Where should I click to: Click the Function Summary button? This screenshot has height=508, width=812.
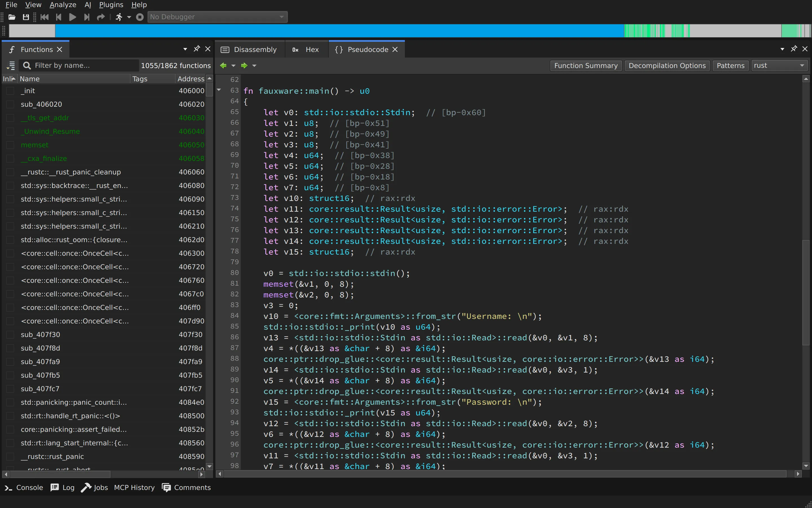586,65
